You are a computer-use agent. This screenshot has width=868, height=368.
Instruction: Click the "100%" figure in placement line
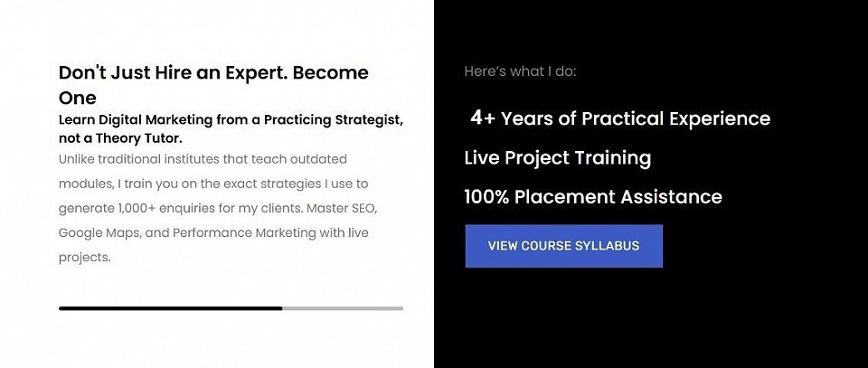[x=486, y=197]
